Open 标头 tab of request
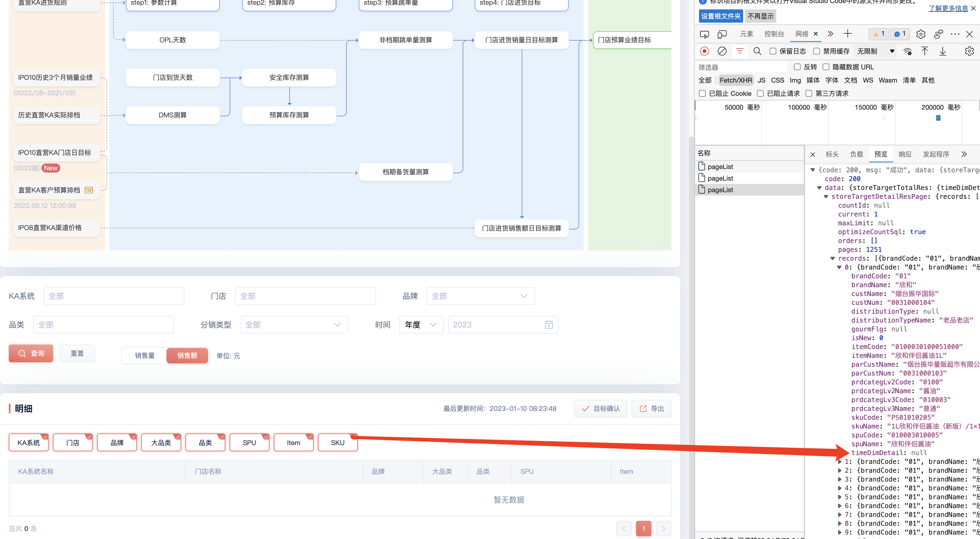This screenshot has height=539, width=980. pyautogui.click(x=832, y=154)
